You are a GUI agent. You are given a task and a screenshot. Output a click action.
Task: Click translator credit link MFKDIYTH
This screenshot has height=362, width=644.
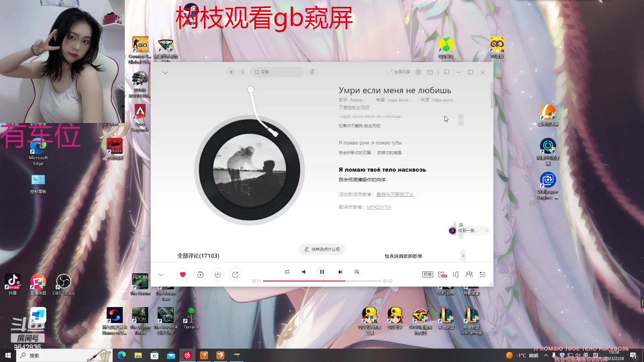(x=379, y=207)
